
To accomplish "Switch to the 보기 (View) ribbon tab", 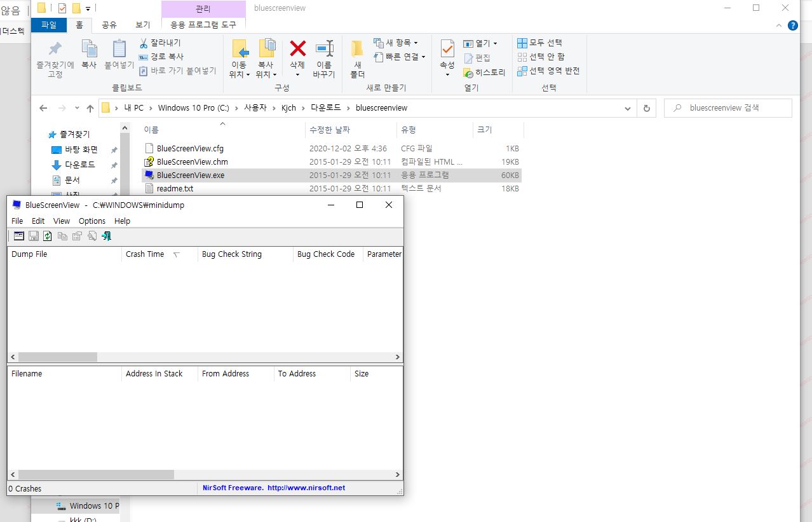I will (142, 25).
